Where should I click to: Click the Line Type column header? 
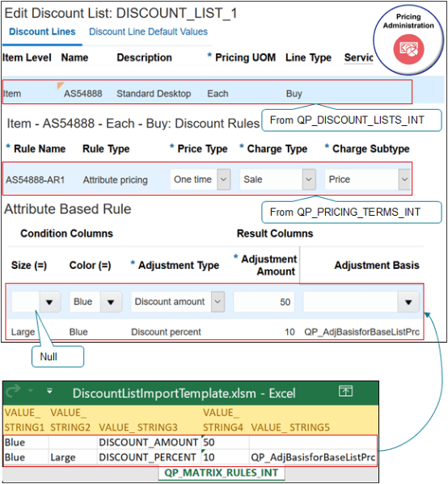click(308, 57)
